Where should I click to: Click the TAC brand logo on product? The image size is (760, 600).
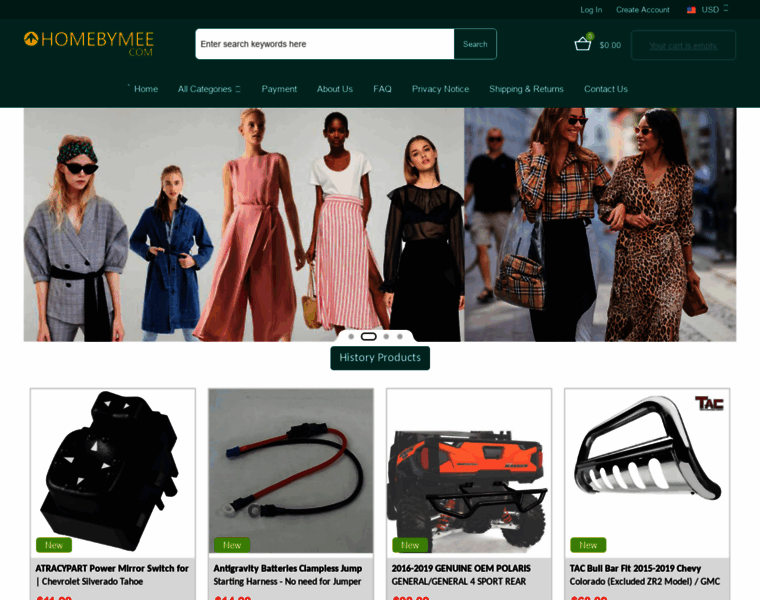click(710, 403)
